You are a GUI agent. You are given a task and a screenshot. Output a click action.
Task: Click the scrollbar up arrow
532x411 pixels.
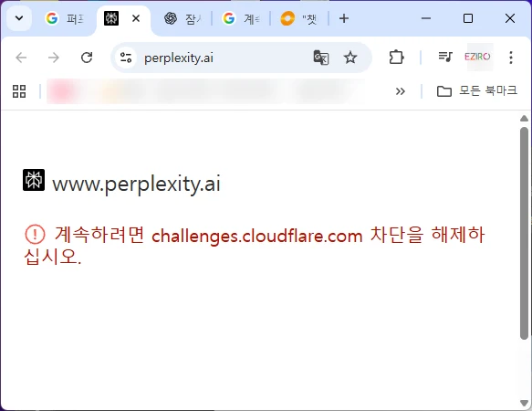click(x=524, y=119)
